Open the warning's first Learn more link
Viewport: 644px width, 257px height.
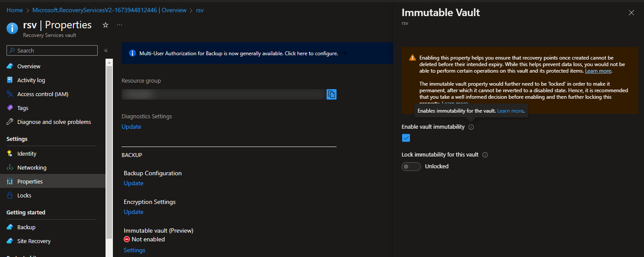pyautogui.click(x=598, y=71)
